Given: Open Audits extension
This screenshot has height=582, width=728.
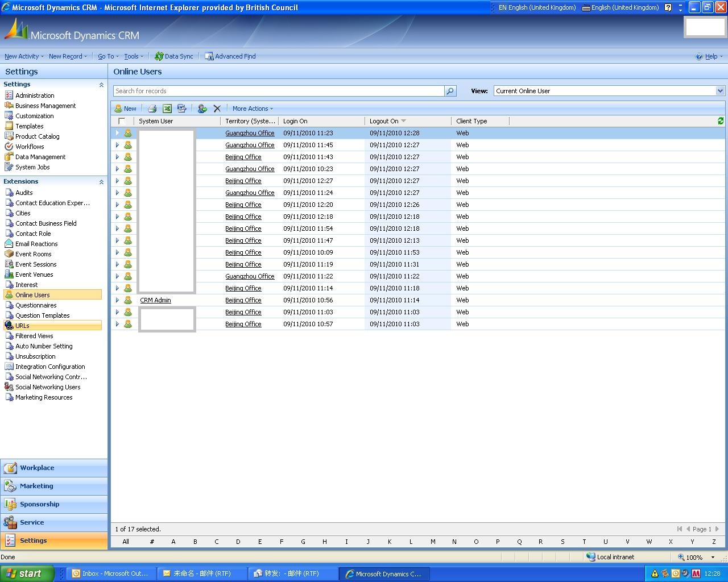Looking at the screenshot, I should [24, 193].
